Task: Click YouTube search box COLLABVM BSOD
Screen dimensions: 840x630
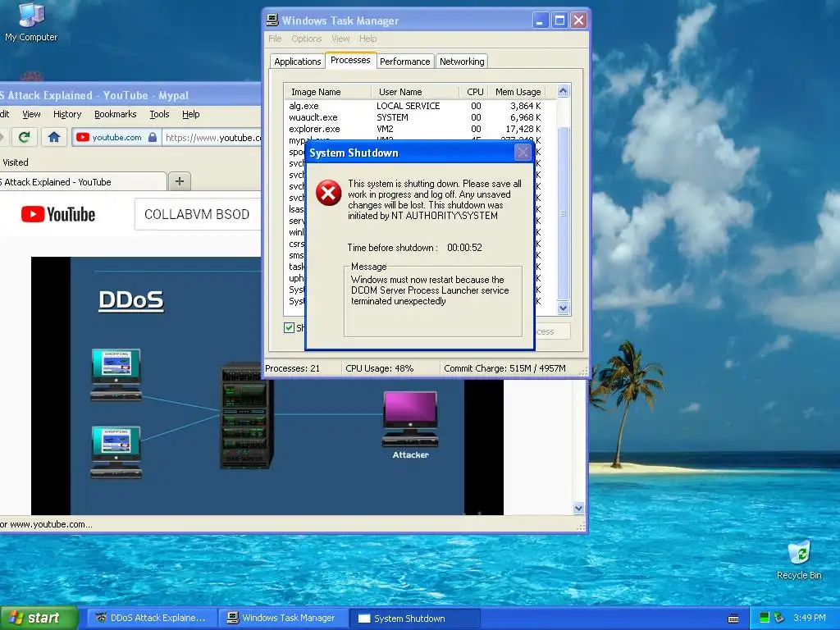Action: pos(197,214)
